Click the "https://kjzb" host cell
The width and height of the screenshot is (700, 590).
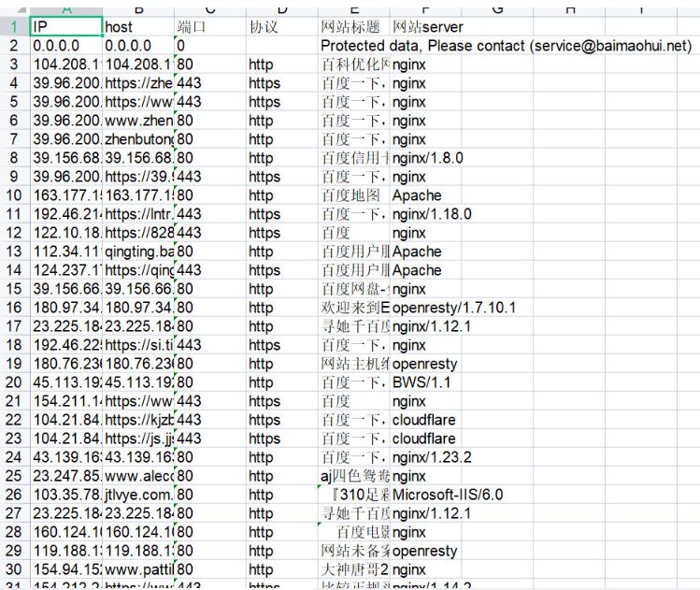pyautogui.click(x=138, y=420)
